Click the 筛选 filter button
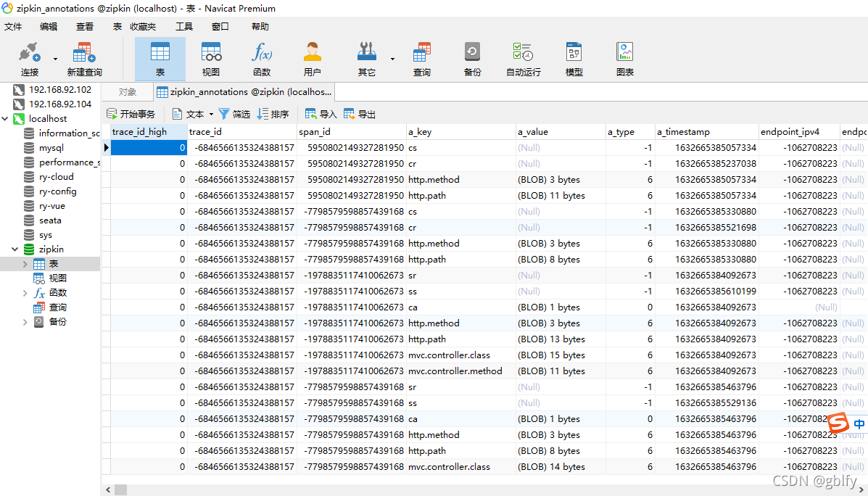Screen dimensions: 868x496 click(235, 114)
